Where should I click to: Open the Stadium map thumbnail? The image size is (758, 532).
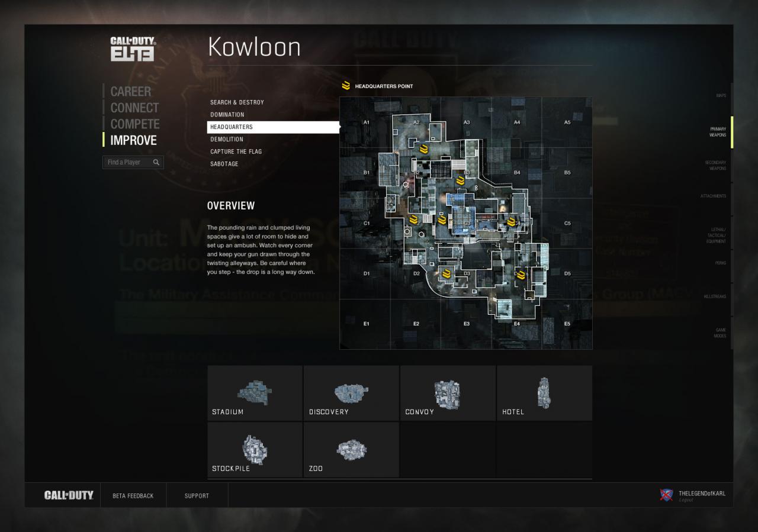pyautogui.click(x=255, y=393)
